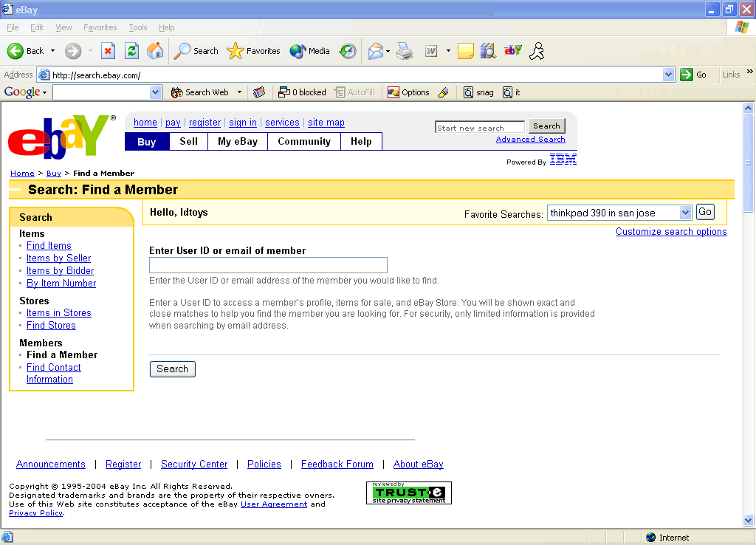Click the Go button beside Favorite Searches
Image resolution: width=756 pixels, height=545 pixels.
[705, 212]
